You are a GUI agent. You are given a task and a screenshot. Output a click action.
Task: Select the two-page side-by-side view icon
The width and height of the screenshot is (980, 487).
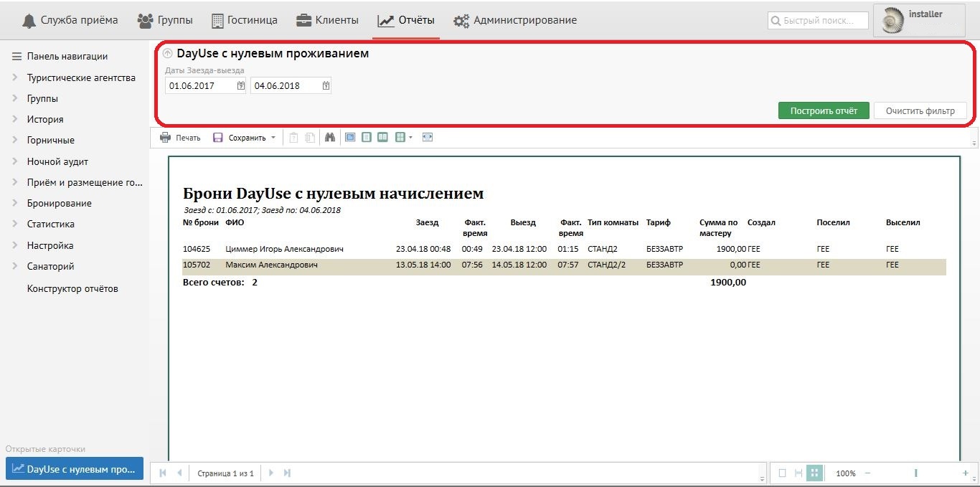click(x=383, y=138)
